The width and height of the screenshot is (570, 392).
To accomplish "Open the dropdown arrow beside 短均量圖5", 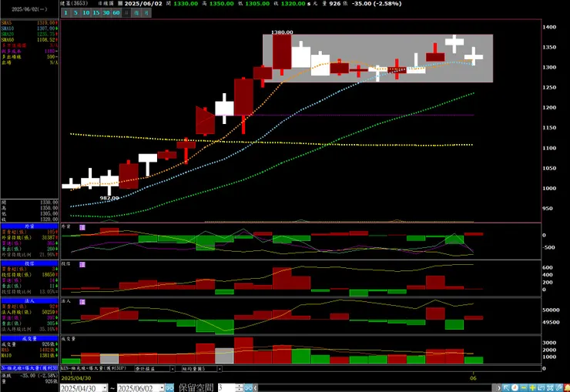I will pyautogui.click(x=220, y=369).
